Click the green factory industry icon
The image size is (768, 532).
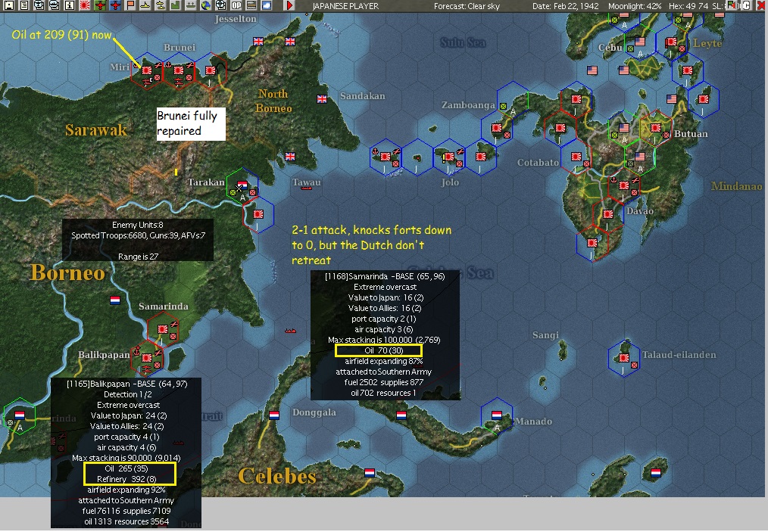(176, 5)
